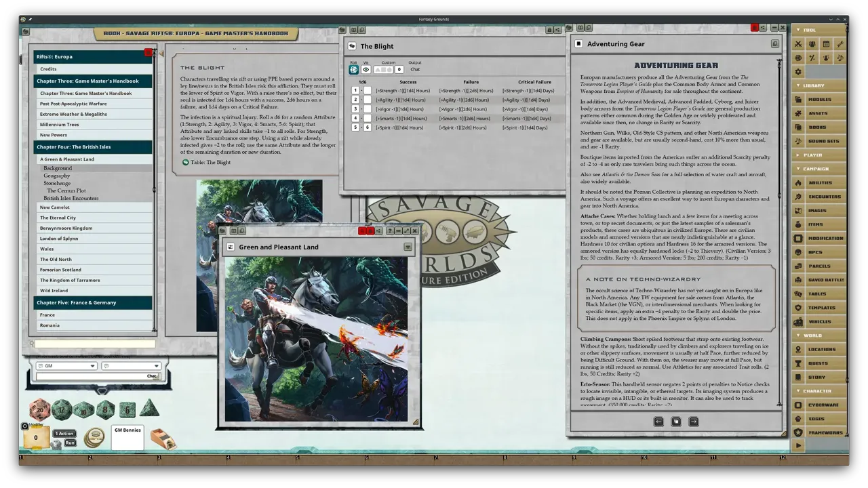Collapse the World section header
This screenshot has height=488, width=868.
point(819,335)
